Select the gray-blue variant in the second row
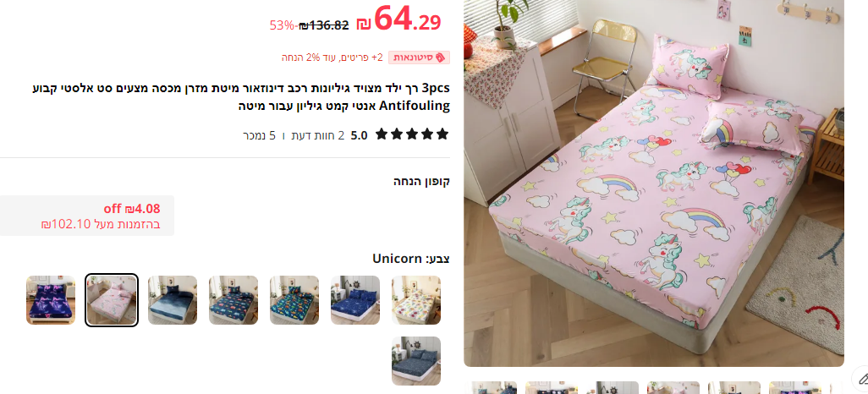This screenshot has height=394, width=868. tap(415, 361)
